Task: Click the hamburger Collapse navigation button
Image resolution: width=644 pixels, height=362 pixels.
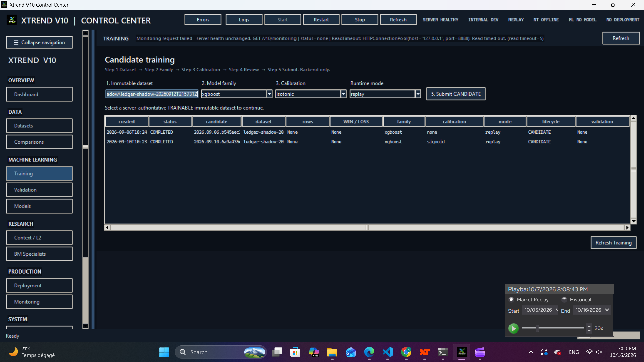Action: [x=39, y=42]
